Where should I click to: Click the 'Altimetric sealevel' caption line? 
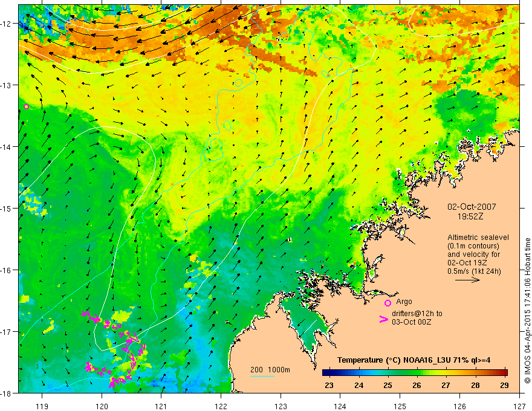pos(478,238)
